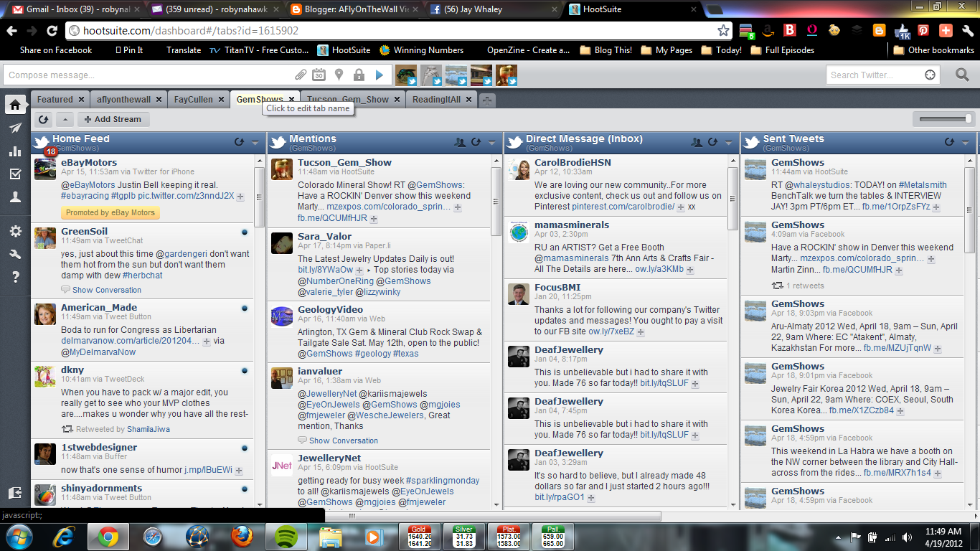Click the column width slider at top right
This screenshot has height=551, width=980.
pos(943,119)
